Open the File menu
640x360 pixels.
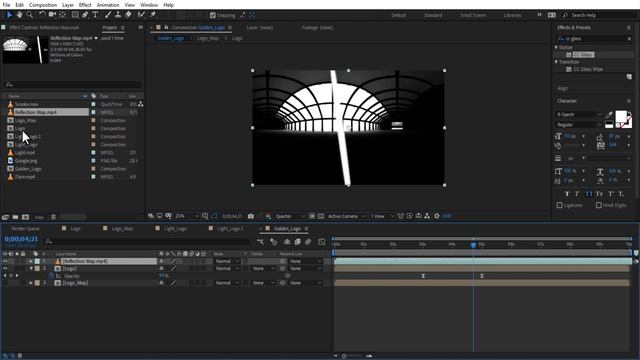[6, 5]
